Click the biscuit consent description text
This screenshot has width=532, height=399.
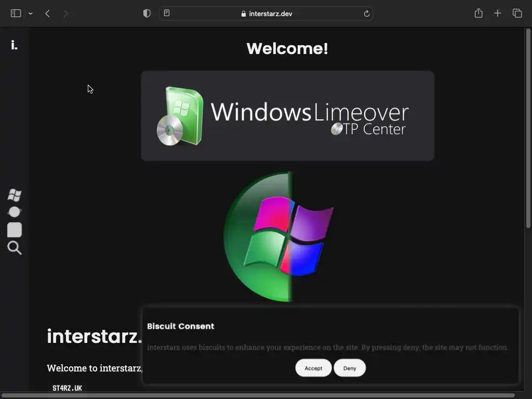tap(328, 348)
